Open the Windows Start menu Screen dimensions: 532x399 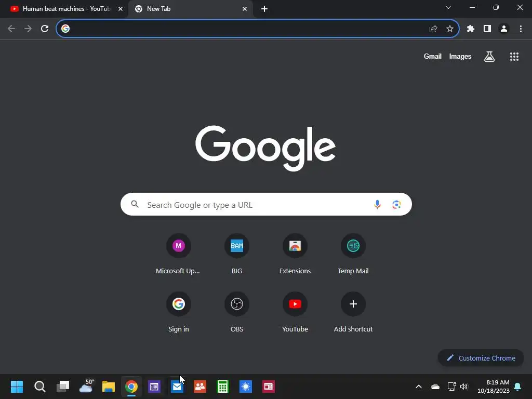click(17, 387)
